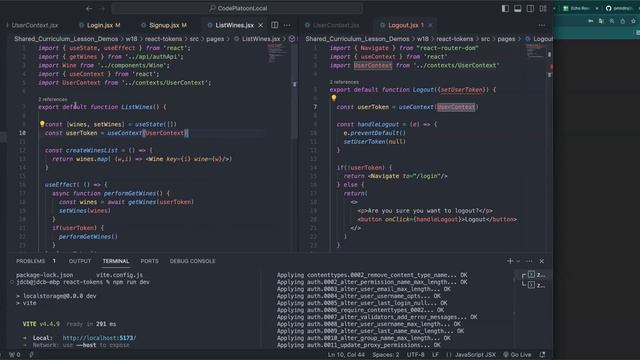Click LF end of line in status bar
This screenshot has width=640, height=360.
coord(436,355)
